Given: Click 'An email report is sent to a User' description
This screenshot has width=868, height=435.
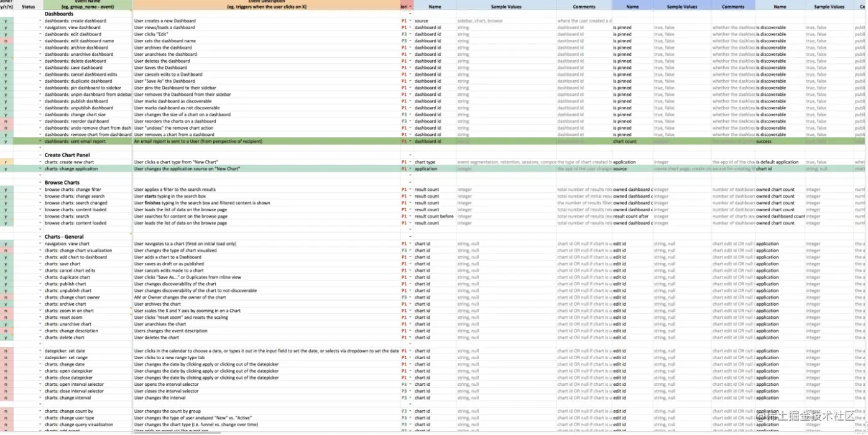Looking at the screenshot, I should [x=267, y=142].
